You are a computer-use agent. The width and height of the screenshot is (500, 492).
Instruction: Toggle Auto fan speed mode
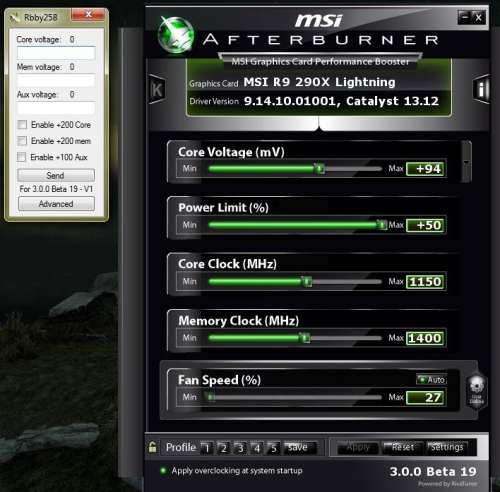431,380
